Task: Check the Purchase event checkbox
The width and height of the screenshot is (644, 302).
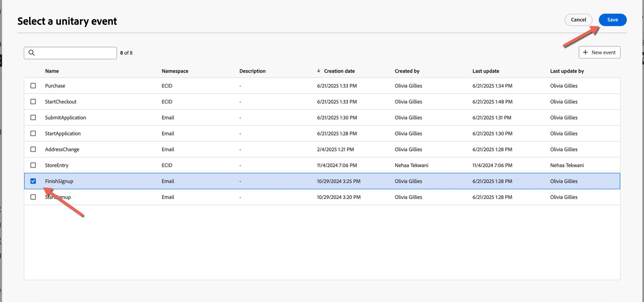Action: point(33,86)
